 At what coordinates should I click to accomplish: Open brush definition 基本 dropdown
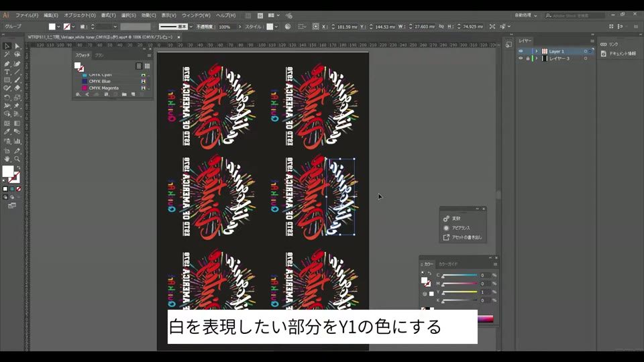coord(191,27)
